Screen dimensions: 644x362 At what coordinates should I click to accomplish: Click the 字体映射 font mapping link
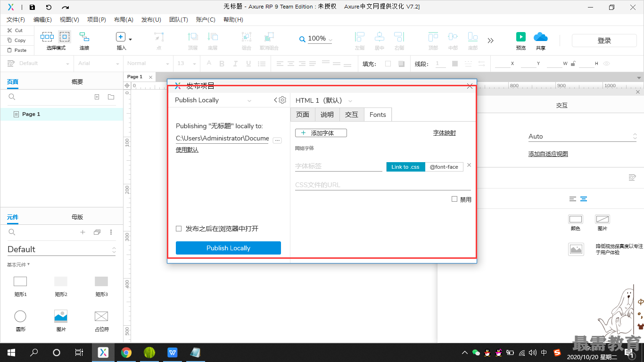click(445, 133)
